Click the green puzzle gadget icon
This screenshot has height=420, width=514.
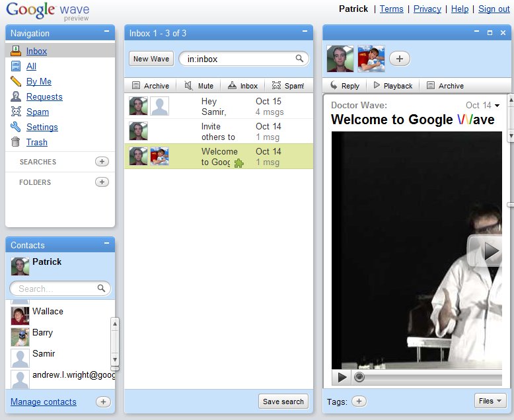coord(239,163)
